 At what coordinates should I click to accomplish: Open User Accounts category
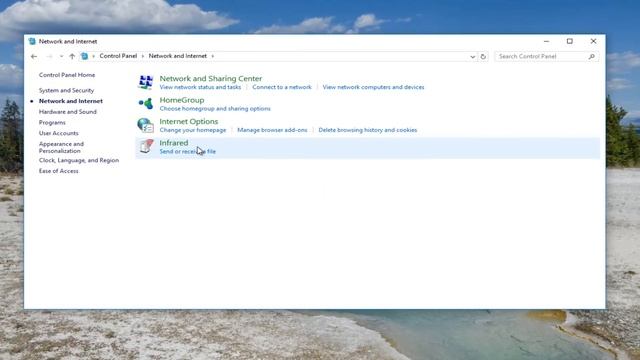pos(58,133)
